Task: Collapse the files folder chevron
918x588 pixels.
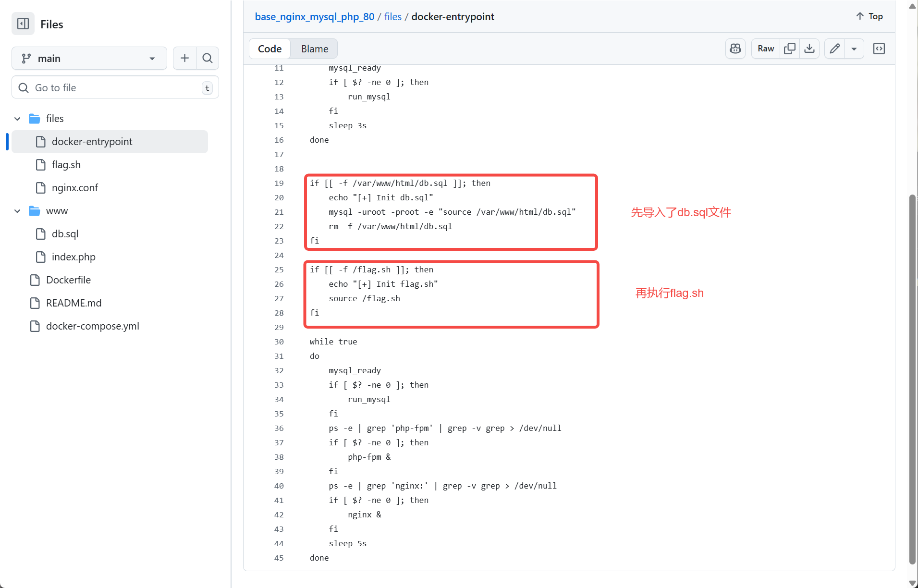Action: pos(17,119)
